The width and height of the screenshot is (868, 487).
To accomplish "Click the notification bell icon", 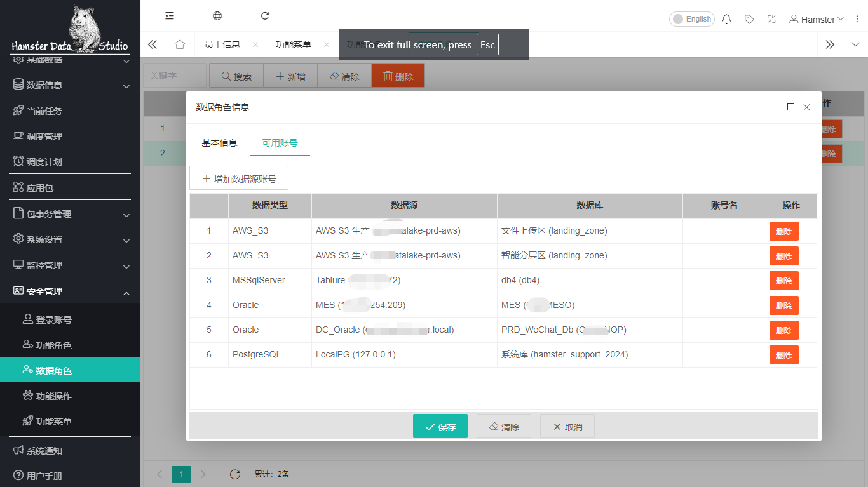I will point(726,19).
